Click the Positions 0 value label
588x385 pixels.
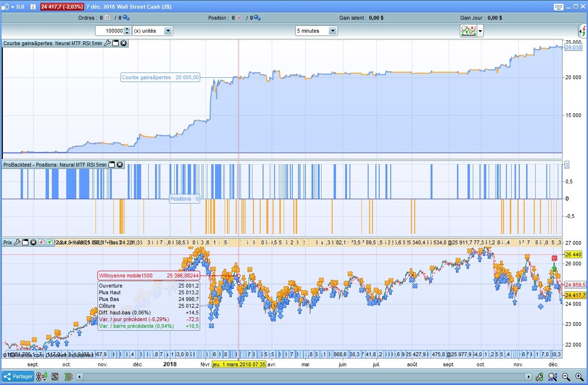point(184,199)
